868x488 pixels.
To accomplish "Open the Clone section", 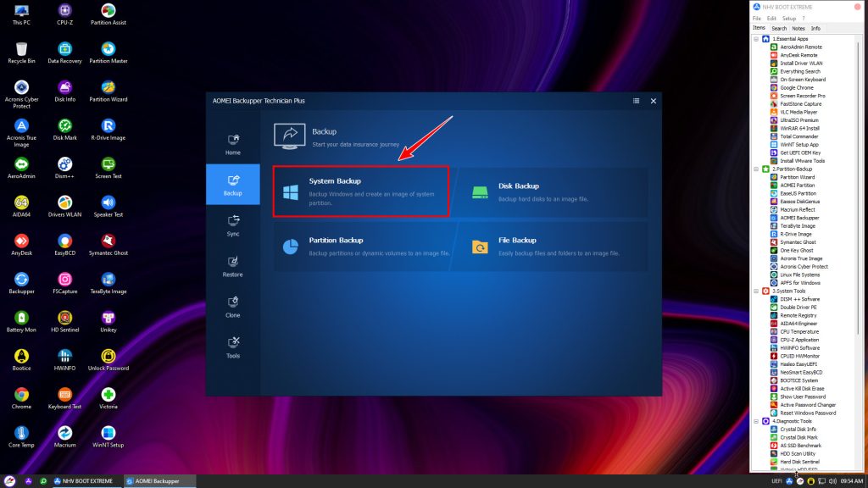I will [x=233, y=307].
